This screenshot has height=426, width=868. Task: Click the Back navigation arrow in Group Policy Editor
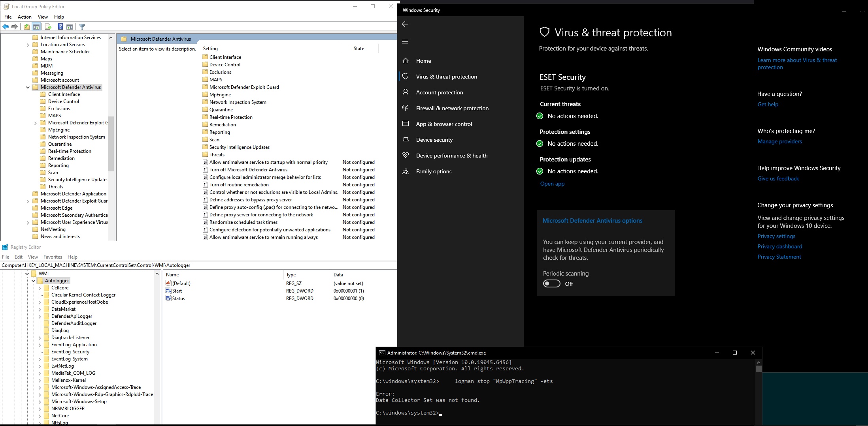pyautogui.click(x=6, y=26)
